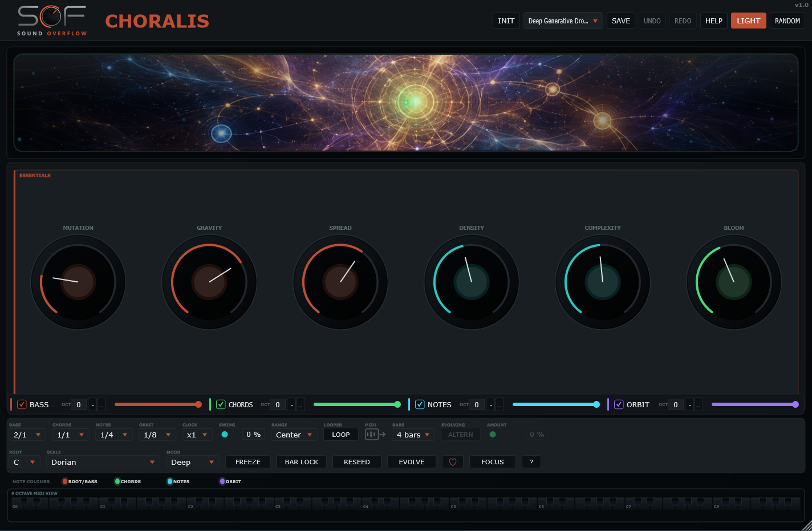Screen dimensions: 812x531
Task: Click the Bass octave more options button
Action: click(x=101, y=405)
